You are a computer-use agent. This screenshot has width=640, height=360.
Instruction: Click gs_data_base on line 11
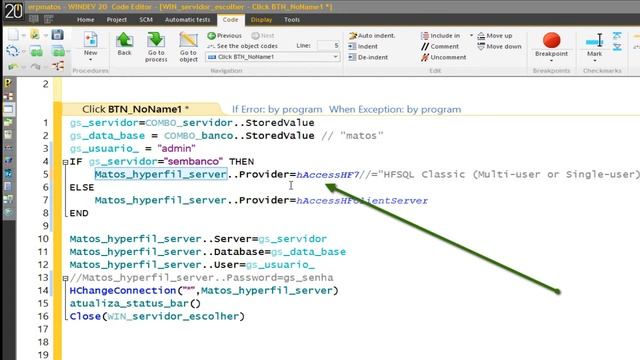308,252
